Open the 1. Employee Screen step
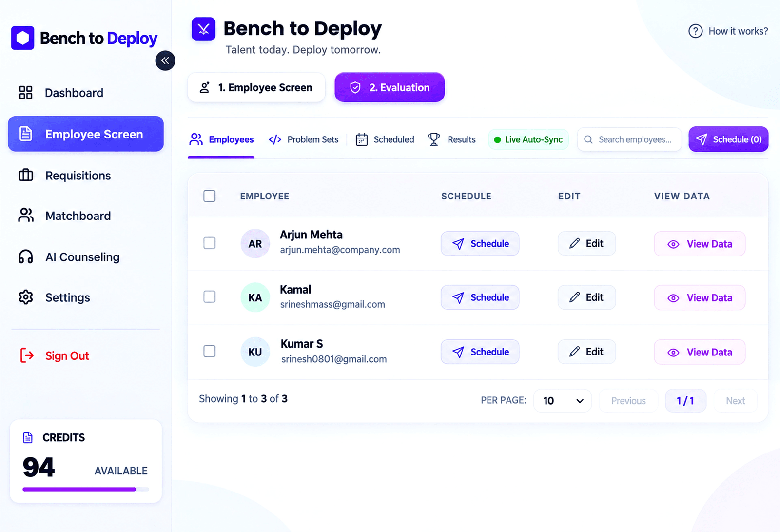The width and height of the screenshot is (780, 532). pyautogui.click(x=256, y=87)
